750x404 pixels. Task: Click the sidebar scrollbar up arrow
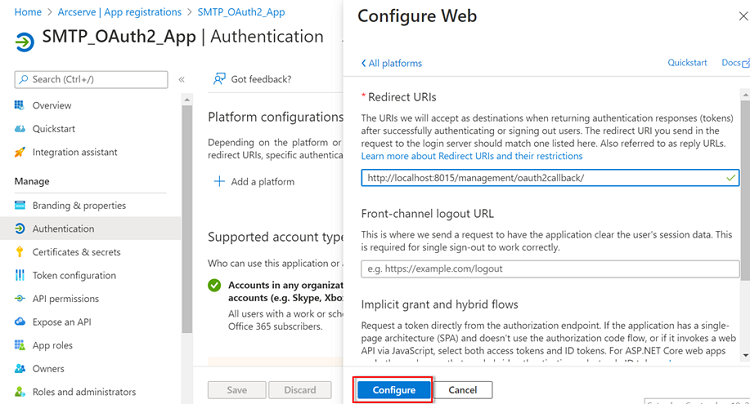tap(187, 99)
